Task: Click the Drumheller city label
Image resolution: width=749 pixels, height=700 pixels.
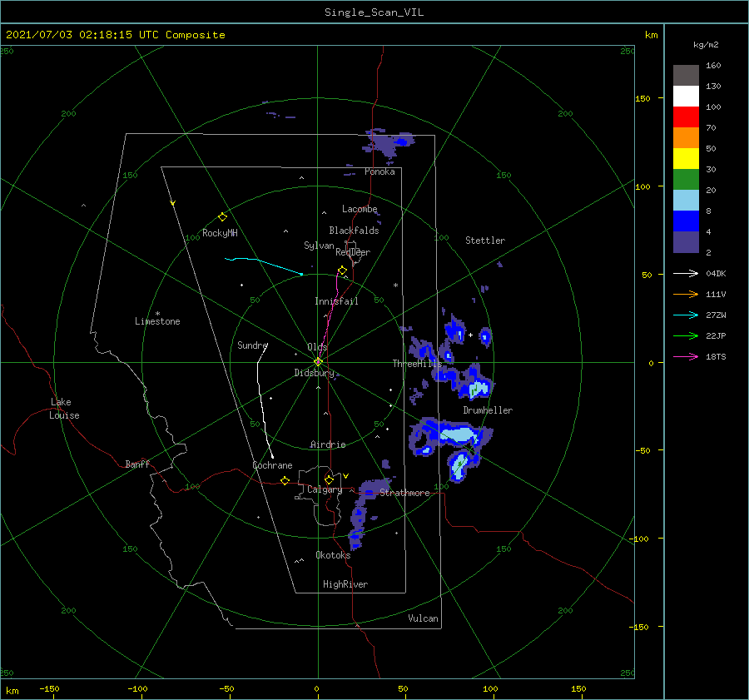Action: [488, 410]
